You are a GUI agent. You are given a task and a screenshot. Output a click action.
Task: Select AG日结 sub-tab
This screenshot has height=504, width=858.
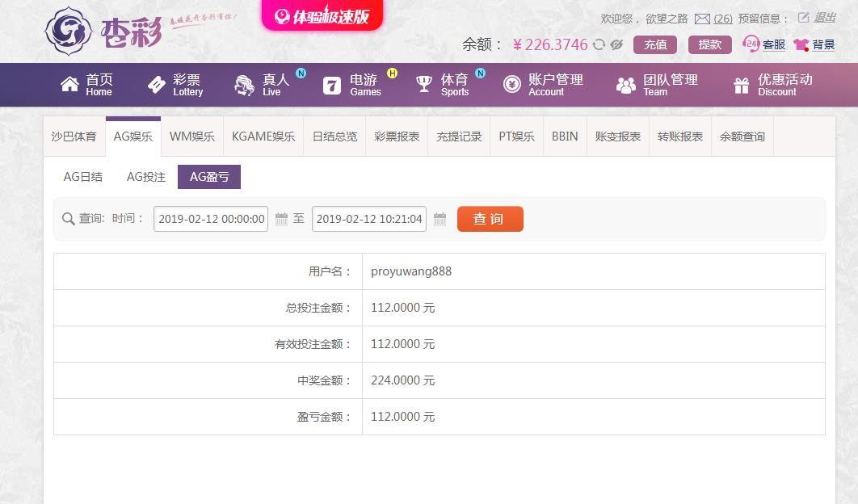83,177
